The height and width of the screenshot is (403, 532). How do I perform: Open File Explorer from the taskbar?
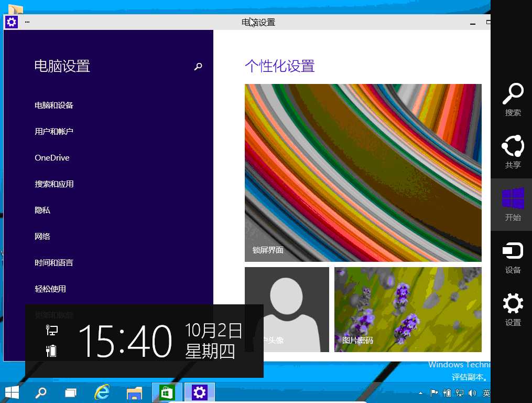[134, 393]
